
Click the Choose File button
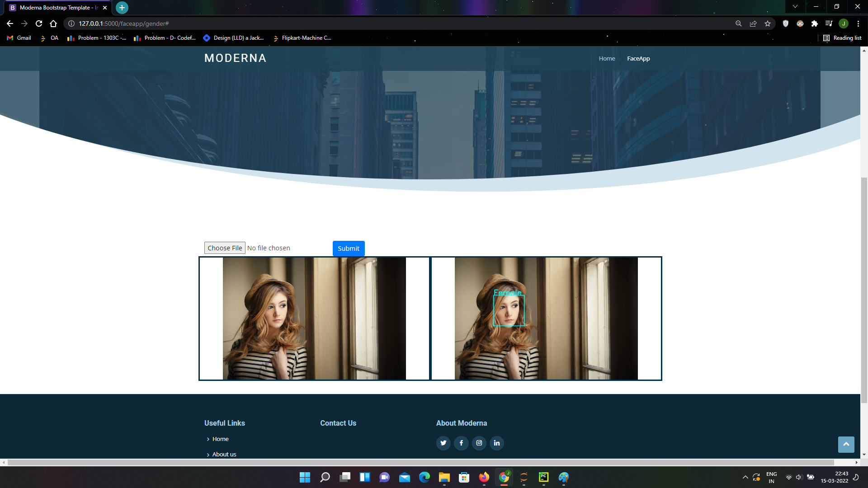(x=225, y=248)
